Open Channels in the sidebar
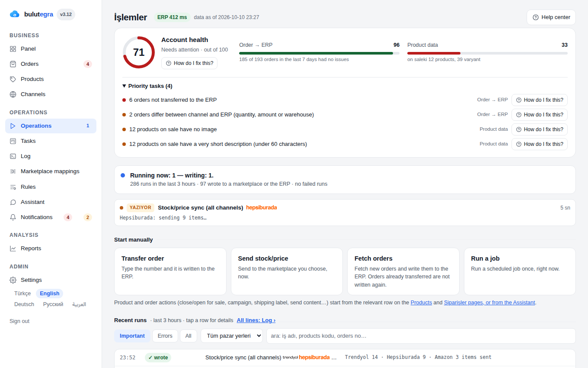 coord(51,94)
